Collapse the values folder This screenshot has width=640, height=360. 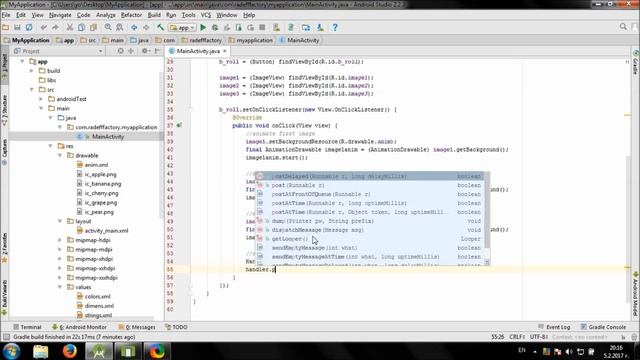tap(60, 287)
